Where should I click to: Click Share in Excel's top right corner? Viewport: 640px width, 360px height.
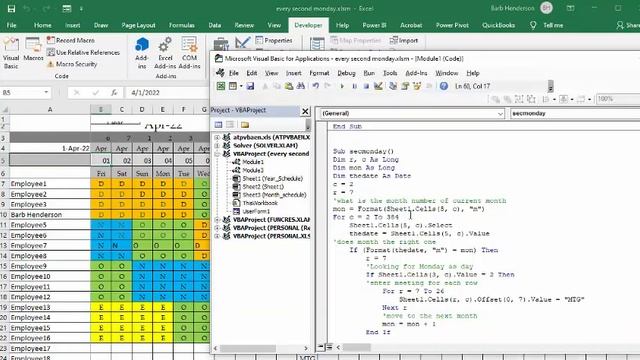click(628, 25)
